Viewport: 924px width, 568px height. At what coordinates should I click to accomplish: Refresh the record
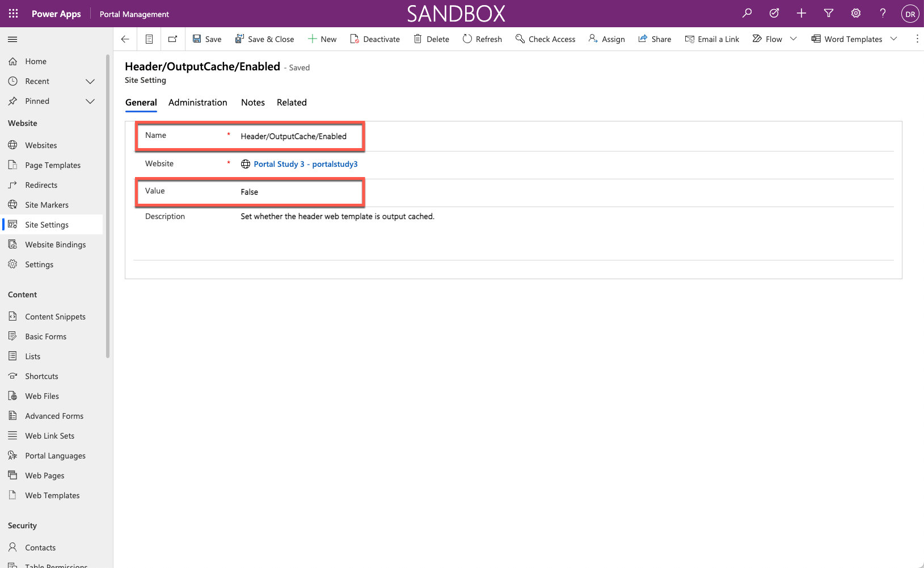[482, 39]
